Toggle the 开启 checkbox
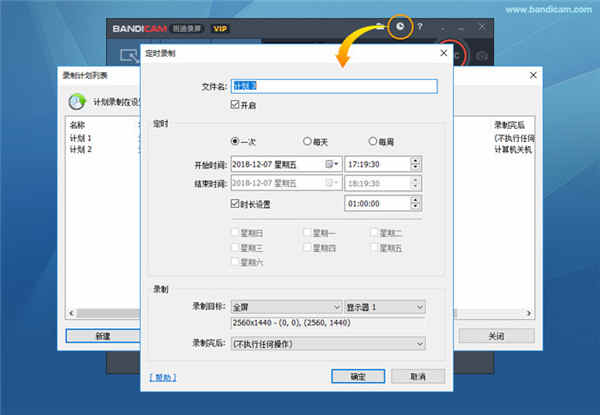The width and height of the screenshot is (600, 415). click(x=235, y=104)
